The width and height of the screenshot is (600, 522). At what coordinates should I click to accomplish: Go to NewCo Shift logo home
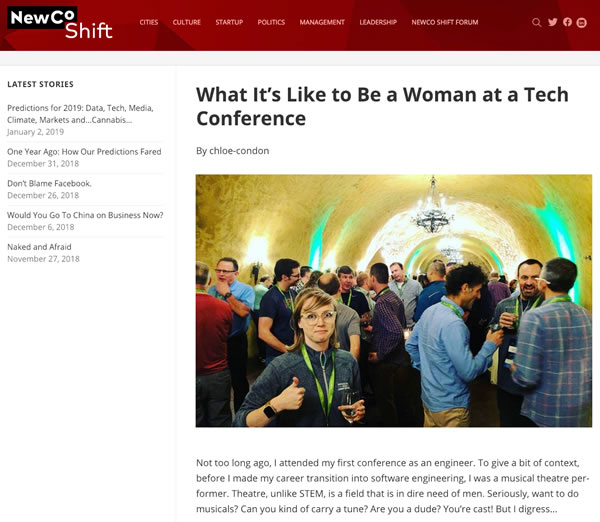coord(60,23)
